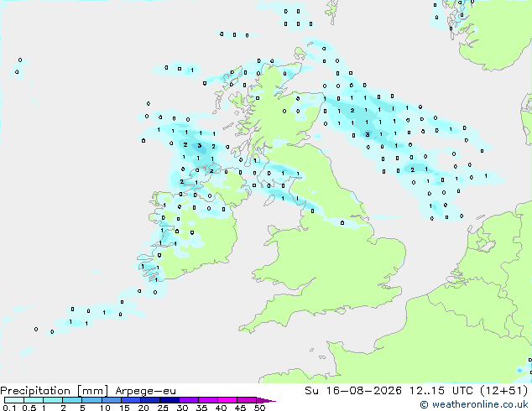This screenshot has width=532, height=411.
Task: Click the arrow tip after the 50 swatch
Action: tap(266, 400)
